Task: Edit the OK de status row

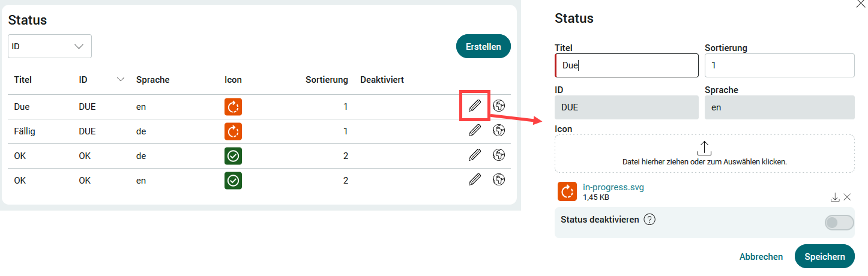Action: click(475, 155)
